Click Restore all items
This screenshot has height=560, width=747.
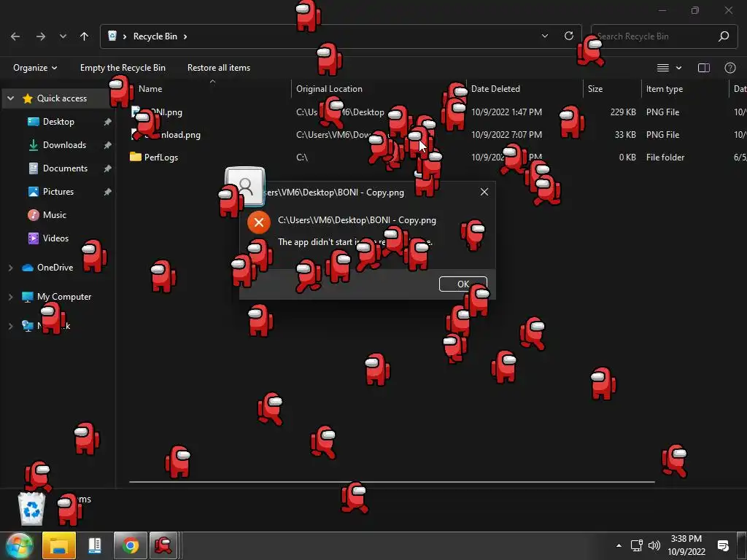(x=219, y=68)
